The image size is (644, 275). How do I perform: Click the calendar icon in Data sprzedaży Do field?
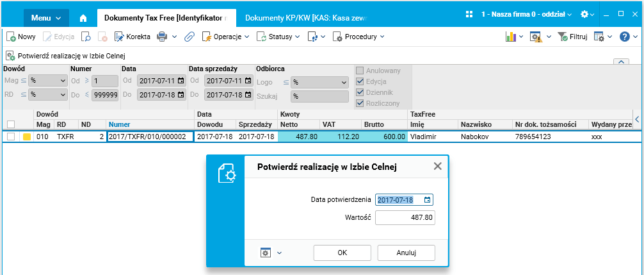click(x=248, y=94)
